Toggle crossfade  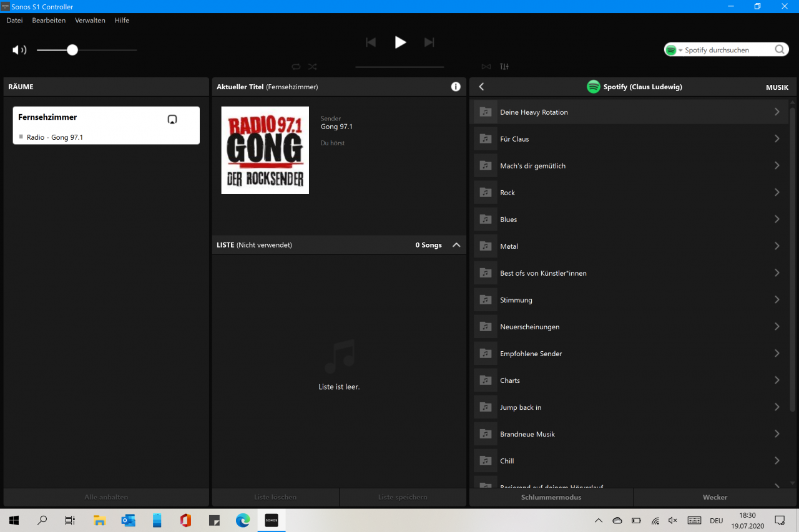[x=486, y=67]
